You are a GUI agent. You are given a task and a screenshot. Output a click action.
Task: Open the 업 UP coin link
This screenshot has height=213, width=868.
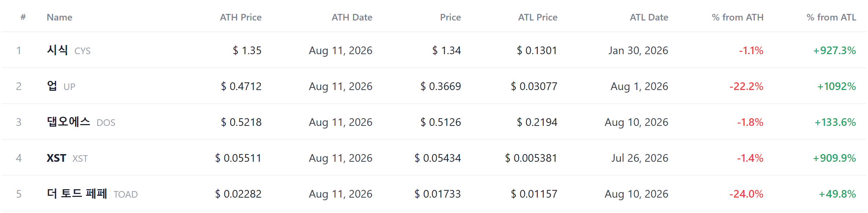61,86
